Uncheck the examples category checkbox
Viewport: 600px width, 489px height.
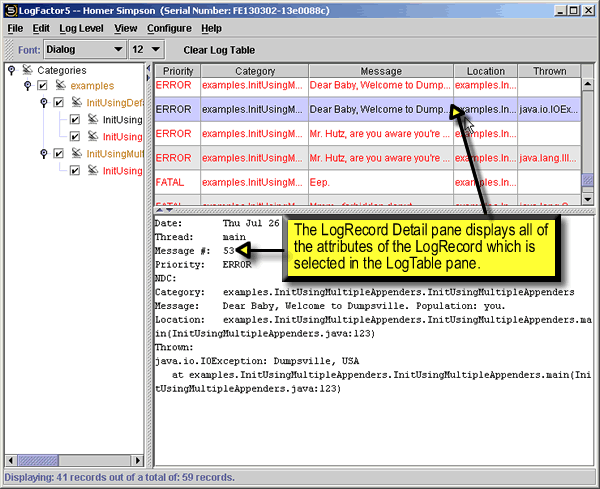click(x=42, y=86)
